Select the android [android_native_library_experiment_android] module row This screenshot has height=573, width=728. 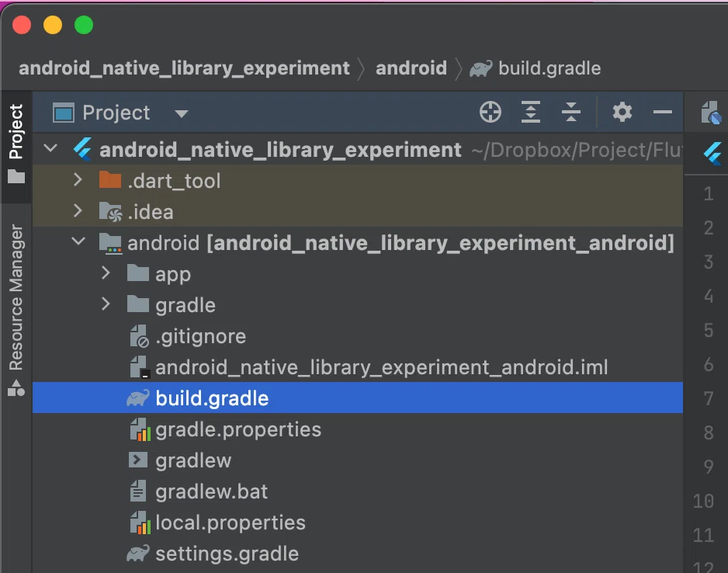[x=358, y=243]
